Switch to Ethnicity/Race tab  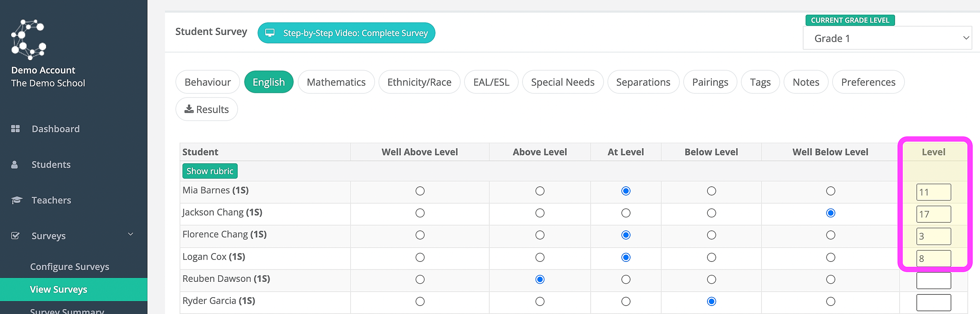coord(419,82)
